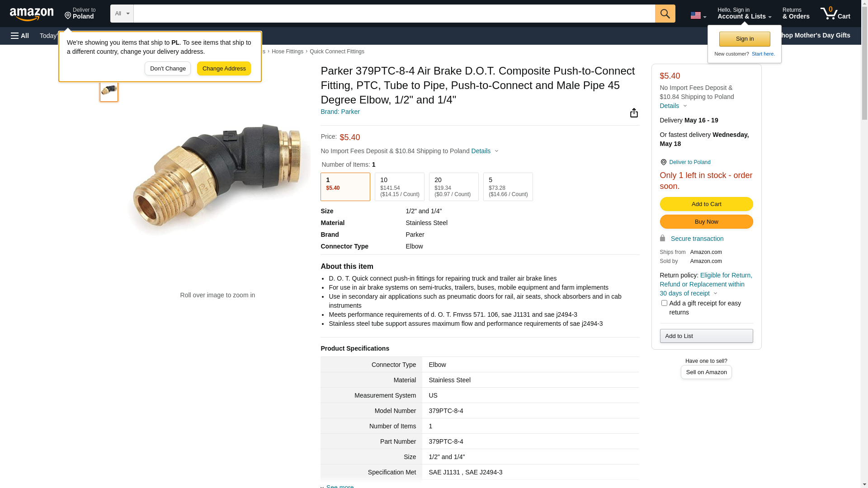
Task: Open Returns & Orders
Action: (796, 14)
